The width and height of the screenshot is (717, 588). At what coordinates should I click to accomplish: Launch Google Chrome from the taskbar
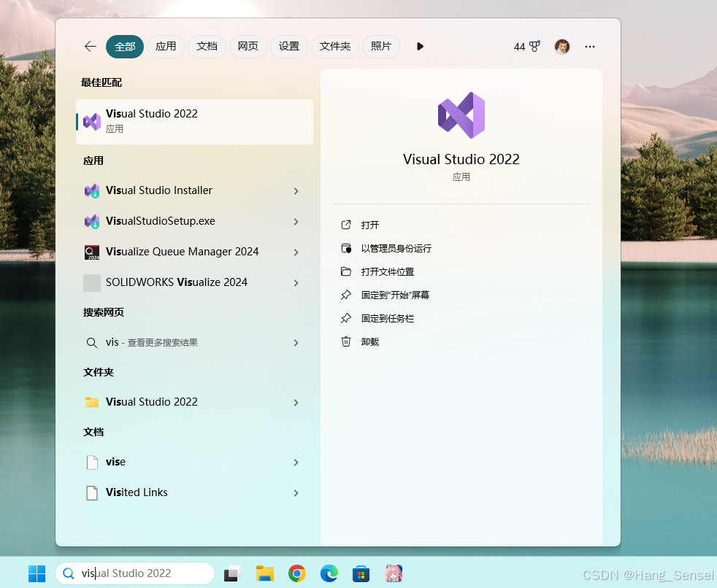tap(296, 573)
